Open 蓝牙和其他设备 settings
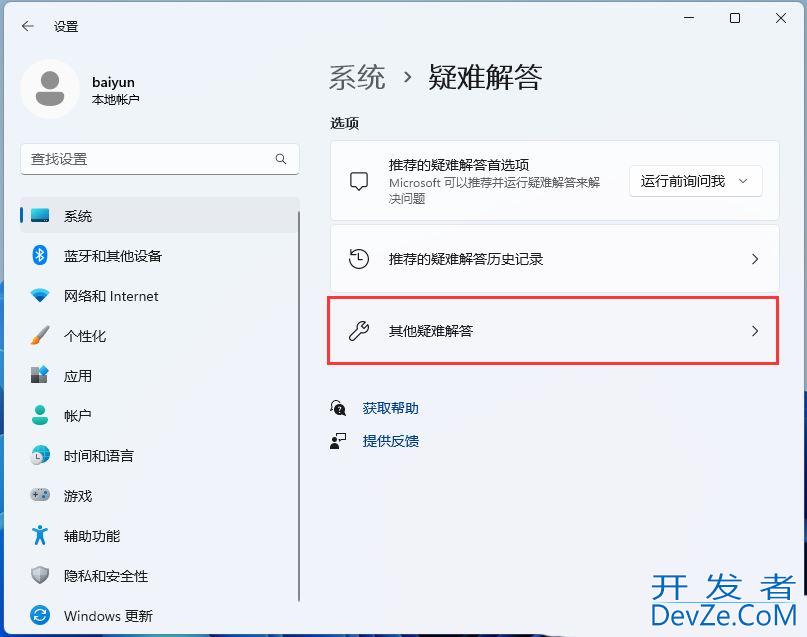 tap(159, 256)
